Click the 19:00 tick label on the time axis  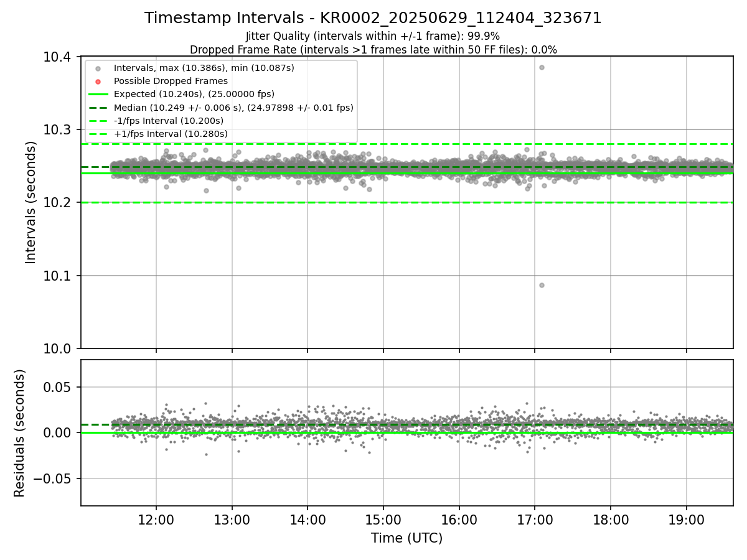pos(687,520)
